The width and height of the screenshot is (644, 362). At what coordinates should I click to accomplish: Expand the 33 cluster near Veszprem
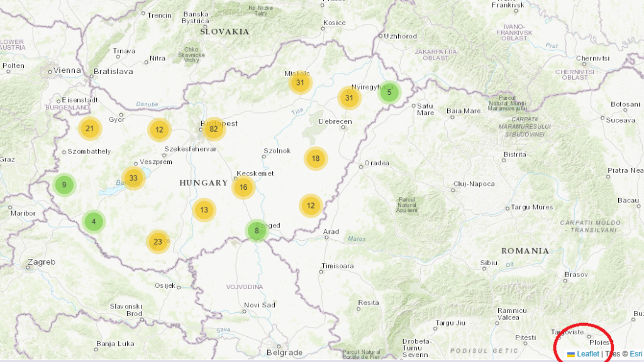tap(133, 178)
